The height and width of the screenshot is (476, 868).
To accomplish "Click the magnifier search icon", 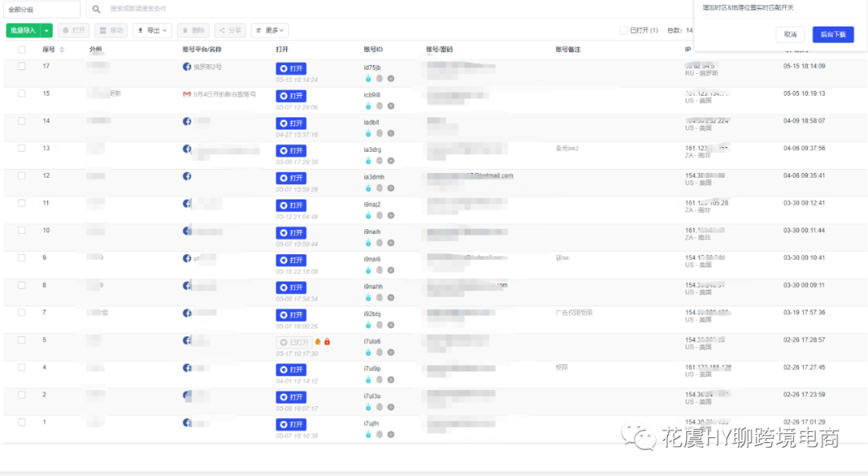I will [x=96, y=9].
